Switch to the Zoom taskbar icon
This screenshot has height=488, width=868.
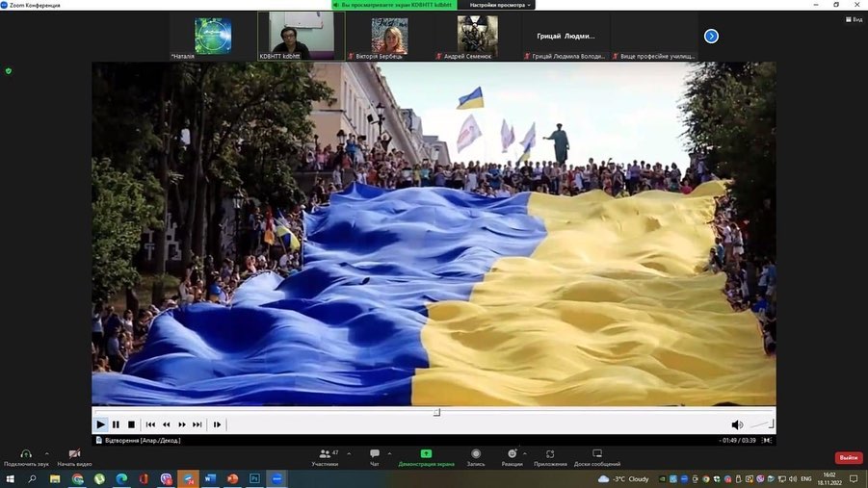point(276,478)
